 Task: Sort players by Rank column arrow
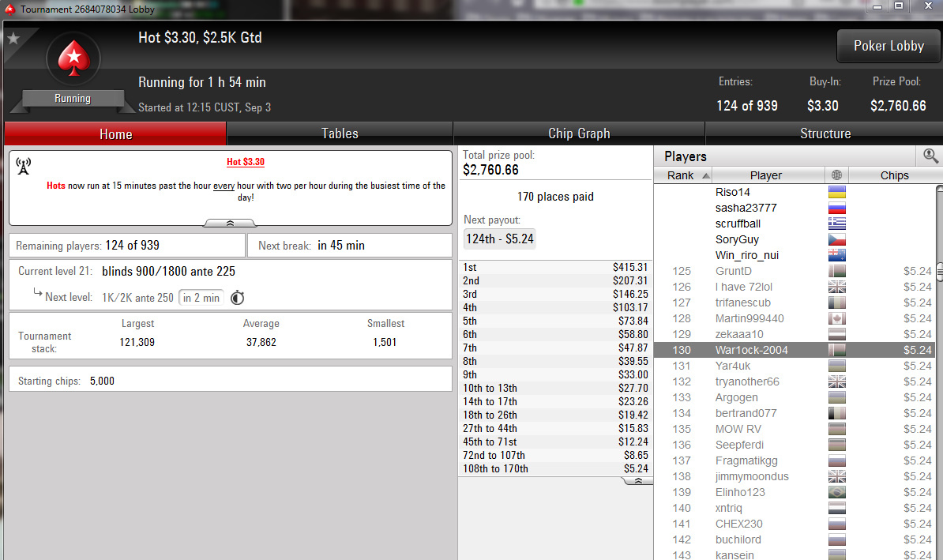tap(706, 175)
